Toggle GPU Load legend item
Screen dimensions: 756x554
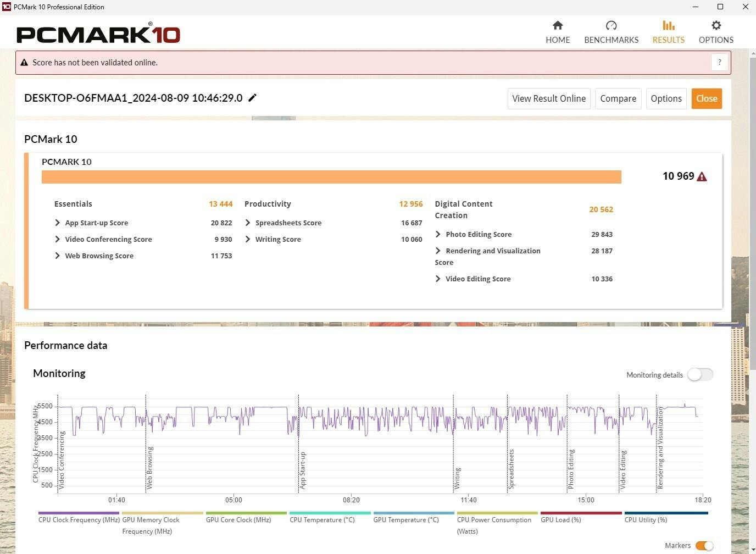coord(581,518)
